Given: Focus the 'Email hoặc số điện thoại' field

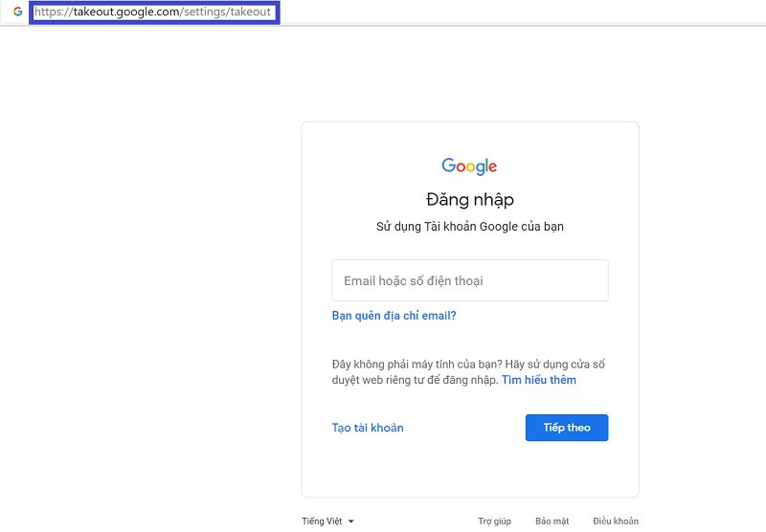Looking at the screenshot, I should [470, 280].
